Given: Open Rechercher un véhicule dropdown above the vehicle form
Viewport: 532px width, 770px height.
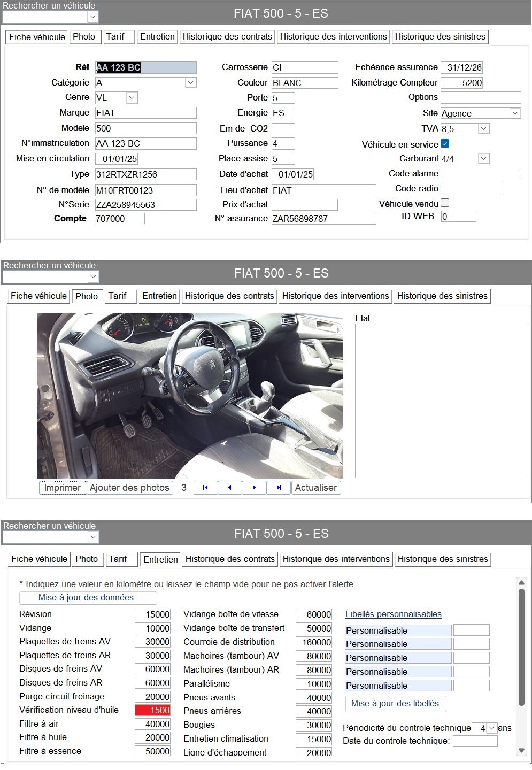Looking at the screenshot, I should pos(93,17).
